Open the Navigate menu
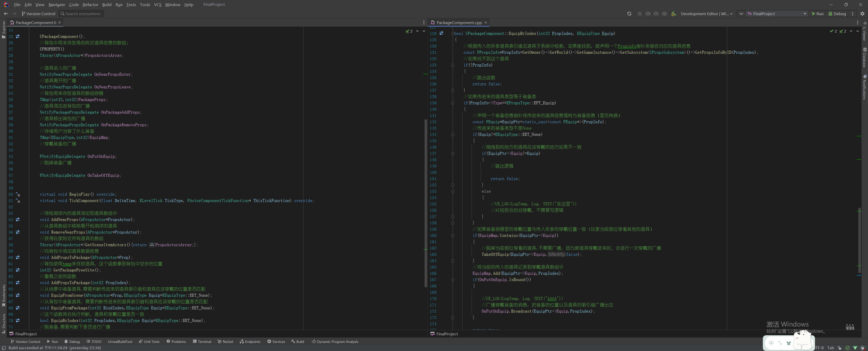This screenshot has width=868, height=351. coord(57,5)
